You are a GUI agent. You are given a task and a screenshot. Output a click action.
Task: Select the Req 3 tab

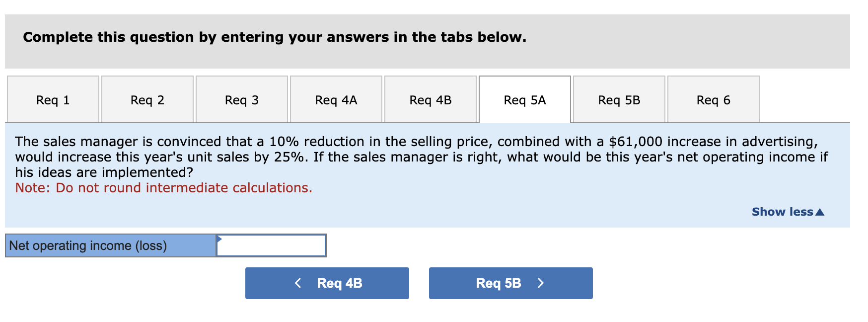(x=241, y=99)
